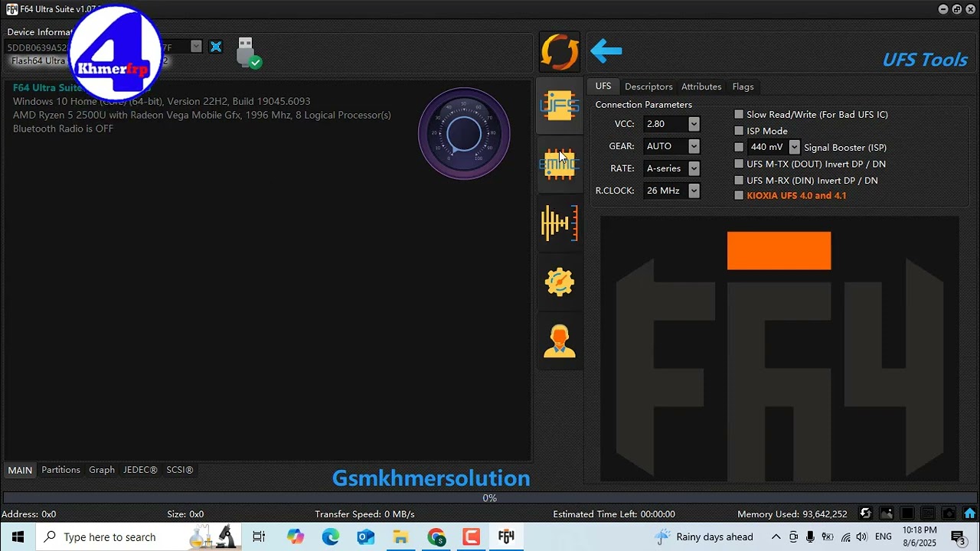This screenshot has height=551, width=980.
Task: Switch to the Descriptors tab
Action: pyautogui.click(x=648, y=86)
